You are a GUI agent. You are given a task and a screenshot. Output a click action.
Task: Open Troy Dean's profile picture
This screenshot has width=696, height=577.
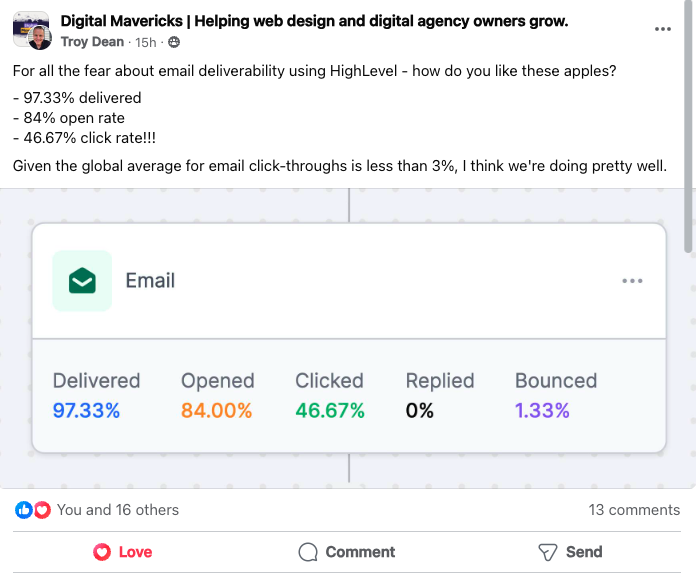(40, 38)
